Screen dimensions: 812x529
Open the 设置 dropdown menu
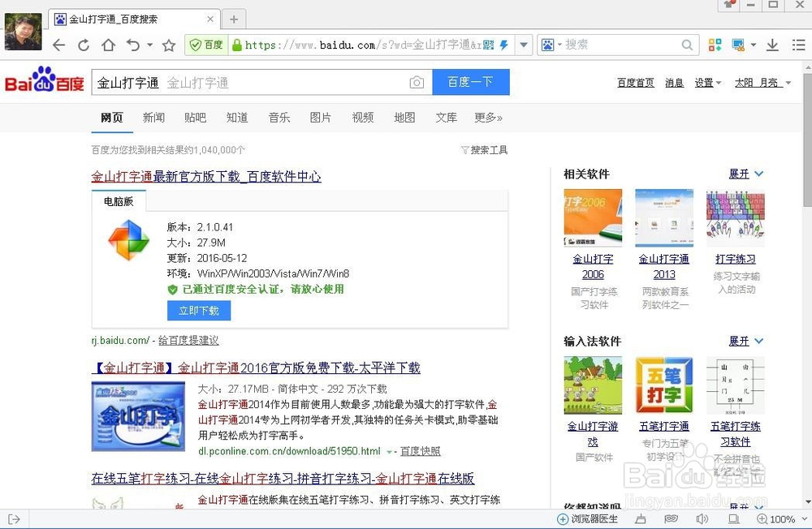(x=707, y=83)
